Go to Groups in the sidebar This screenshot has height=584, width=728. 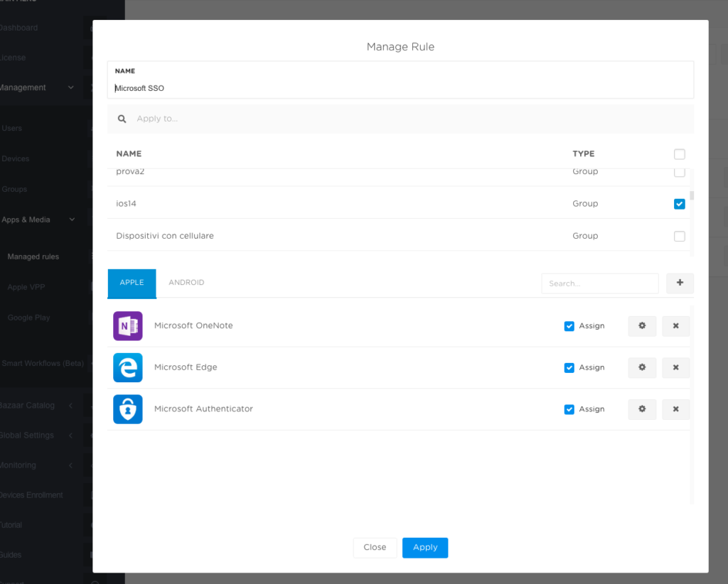coord(14,189)
